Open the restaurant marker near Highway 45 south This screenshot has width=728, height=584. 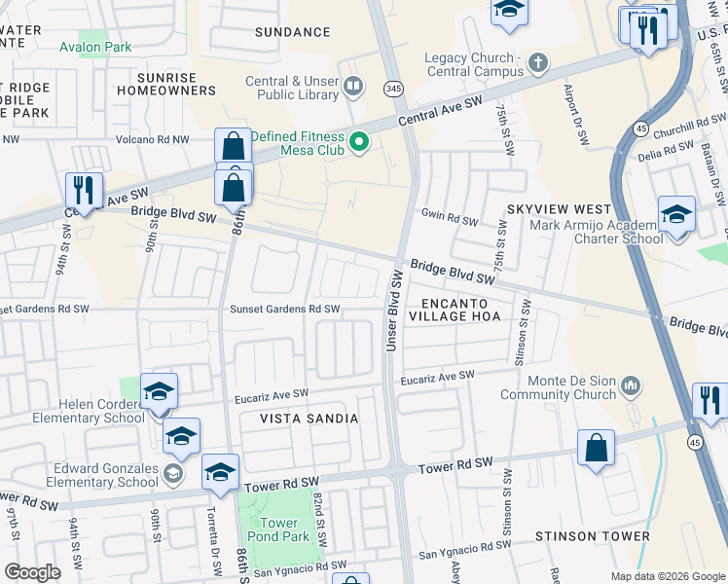point(710,404)
